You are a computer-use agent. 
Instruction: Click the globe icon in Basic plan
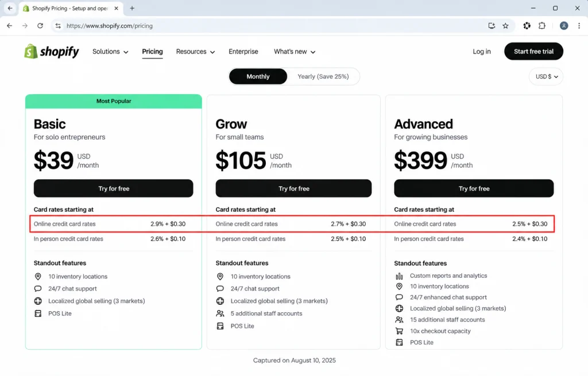tap(38, 301)
